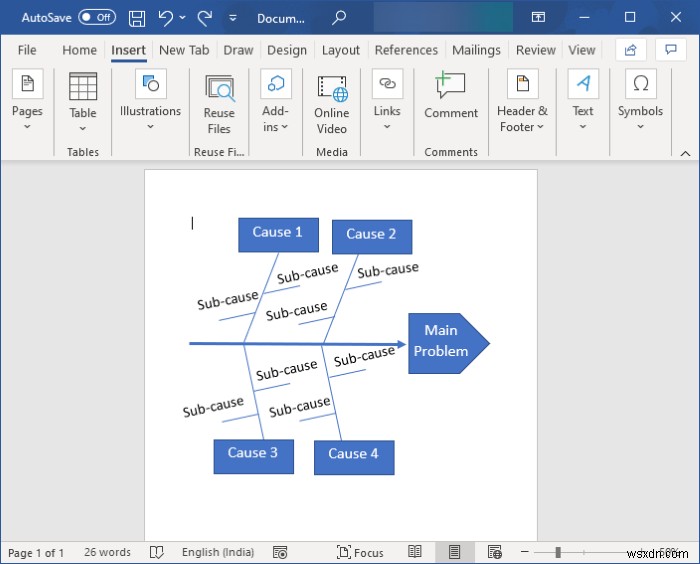The image size is (700, 564).
Task: Switch to Read Mode view
Action: pos(415,552)
